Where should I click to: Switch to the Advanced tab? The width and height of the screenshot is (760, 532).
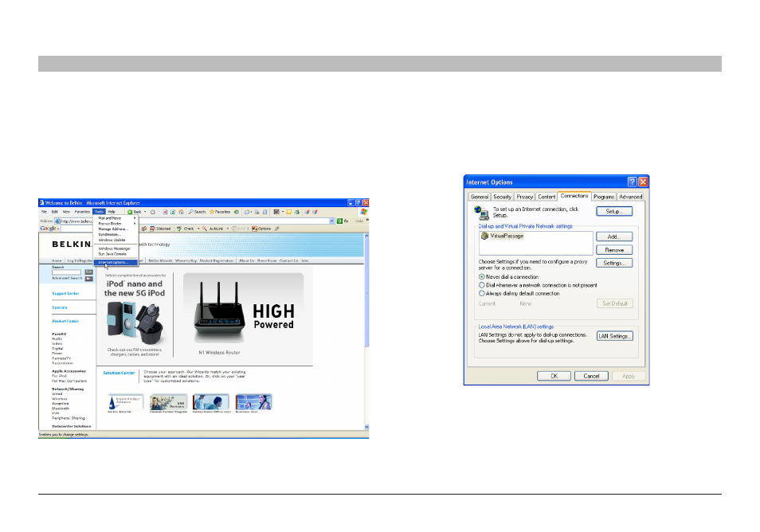[x=631, y=197]
